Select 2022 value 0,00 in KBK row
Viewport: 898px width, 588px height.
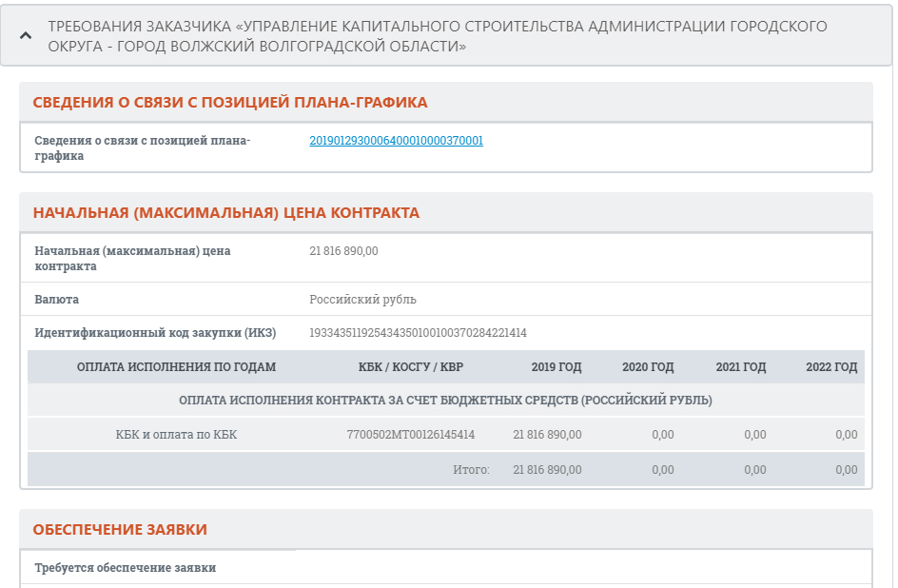pos(847,435)
